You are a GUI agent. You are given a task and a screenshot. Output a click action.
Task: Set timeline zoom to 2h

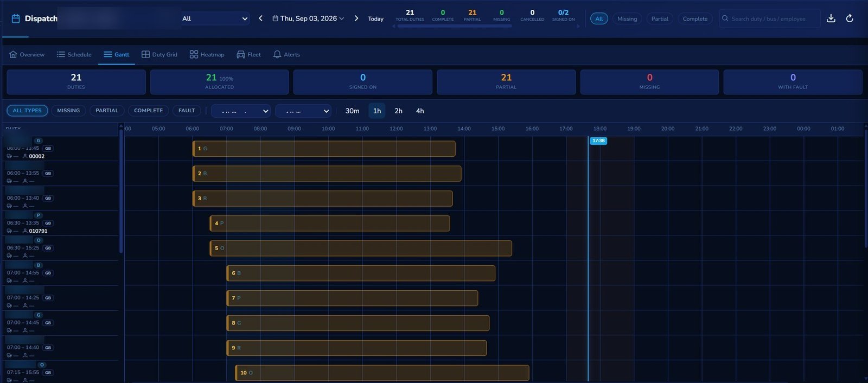tap(398, 111)
